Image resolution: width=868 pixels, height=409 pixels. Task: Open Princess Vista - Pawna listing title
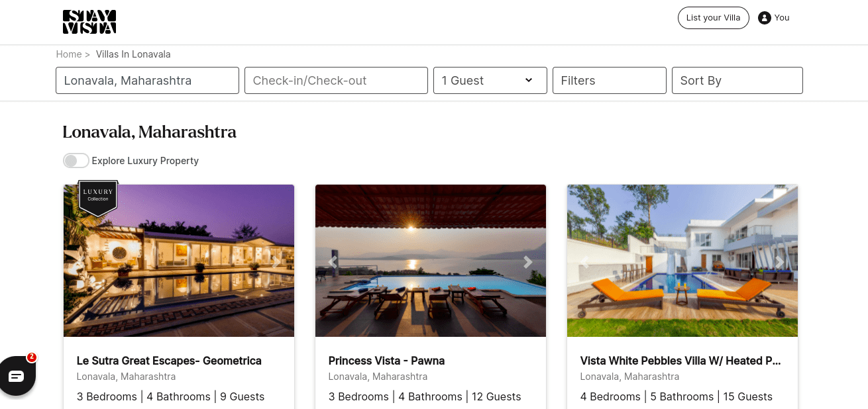click(x=386, y=361)
